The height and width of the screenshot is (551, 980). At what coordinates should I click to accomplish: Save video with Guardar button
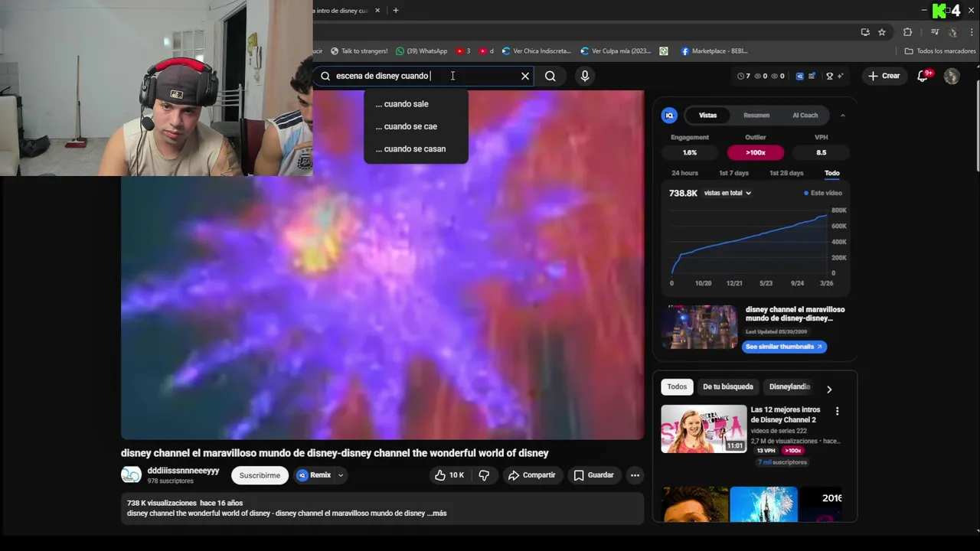click(x=594, y=475)
